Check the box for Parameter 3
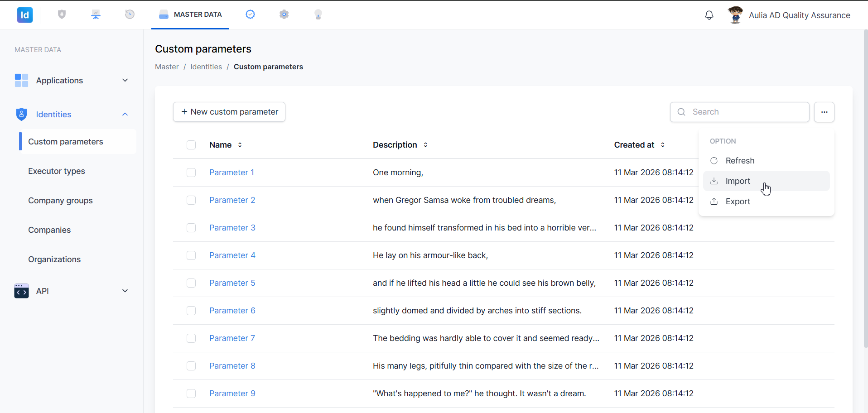The image size is (868, 413). coord(191,228)
